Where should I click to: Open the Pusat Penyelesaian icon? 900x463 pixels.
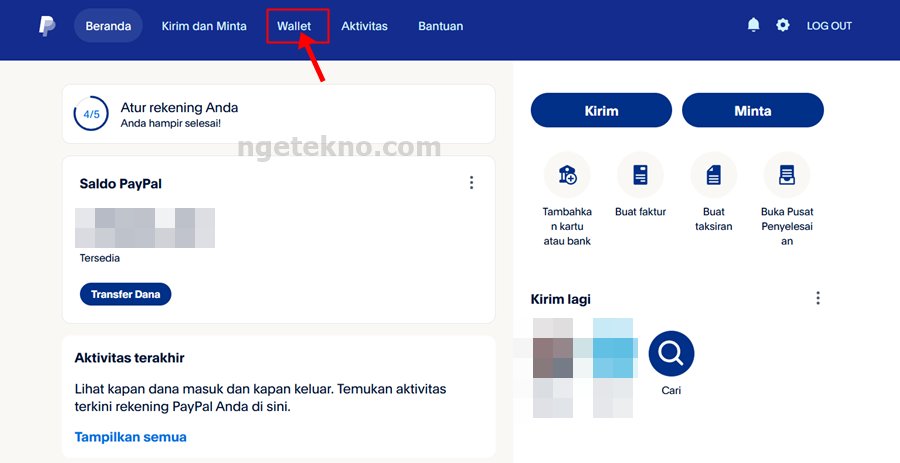pyautogui.click(x=787, y=175)
